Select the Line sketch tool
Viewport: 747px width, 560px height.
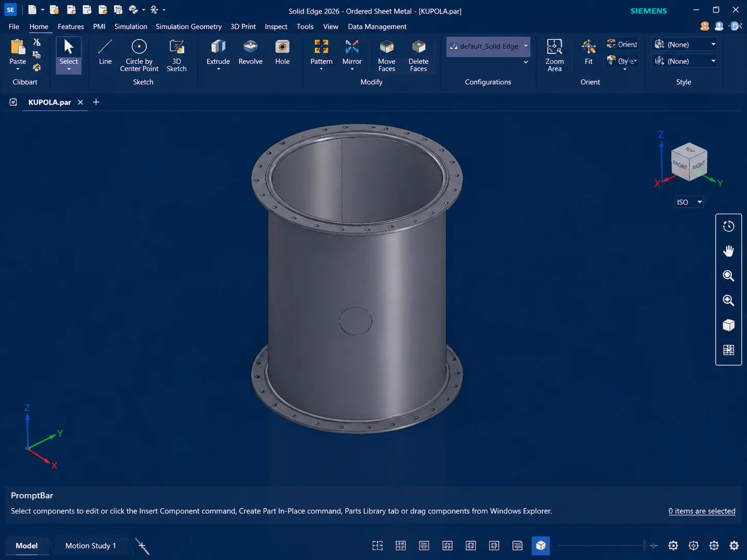[105, 52]
